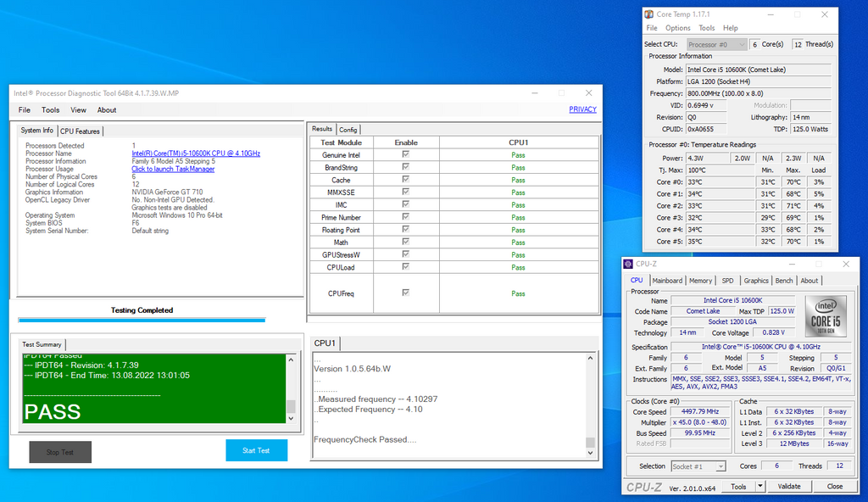The width and height of the screenshot is (868, 502).
Task: Toggle the CPULoad enable checkbox
Action: (406, 266)
